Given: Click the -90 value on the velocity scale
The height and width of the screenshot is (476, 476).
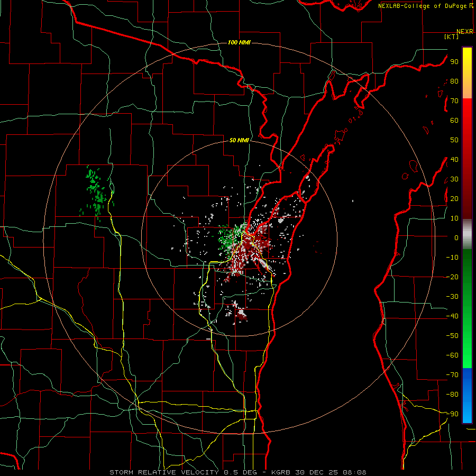Looking at the screenshot, I should click(x=452, y=414).
